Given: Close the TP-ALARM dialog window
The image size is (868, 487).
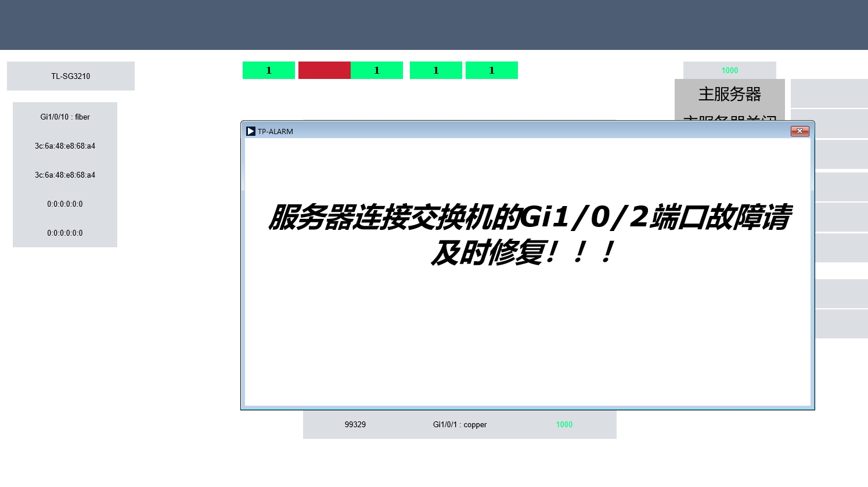Looking at the screenshot, I should [799, 131].
